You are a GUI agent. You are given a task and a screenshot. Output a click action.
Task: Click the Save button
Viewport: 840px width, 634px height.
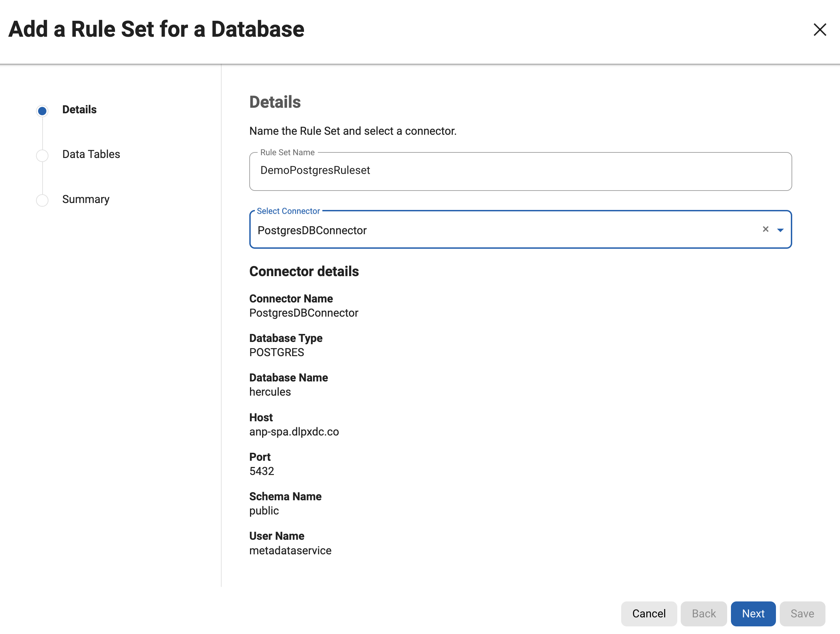802,614
